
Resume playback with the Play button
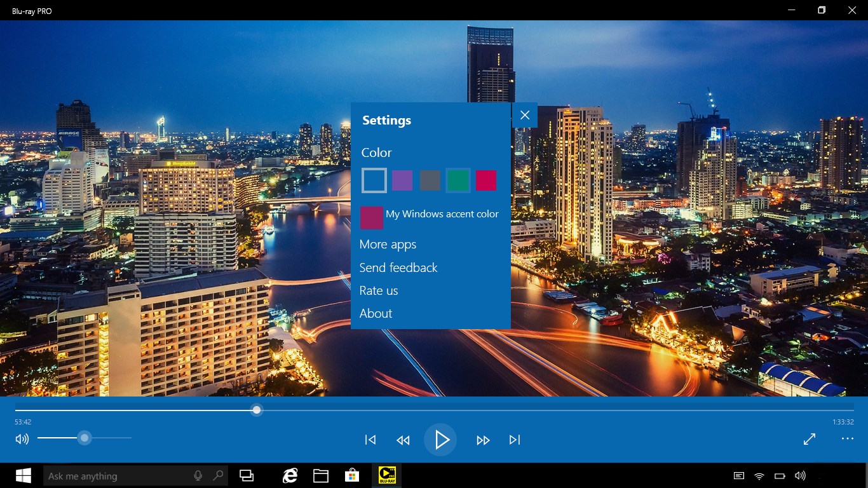pos(440,439)
